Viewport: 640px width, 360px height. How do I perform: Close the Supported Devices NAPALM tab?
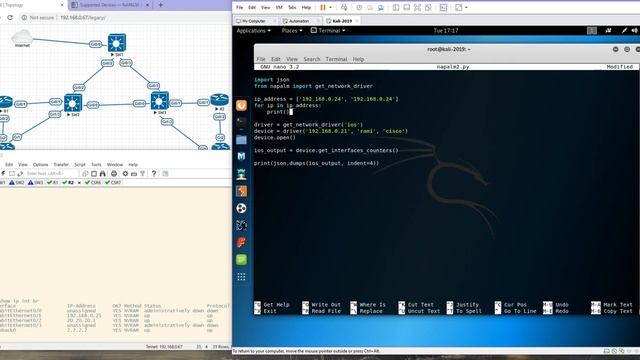(x=147, y=5)
